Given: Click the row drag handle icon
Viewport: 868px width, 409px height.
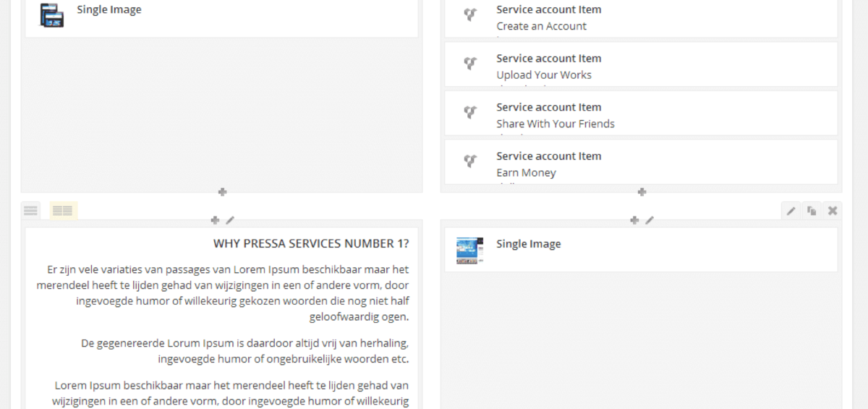Looking at the screenshot, I should click(30, 211).
